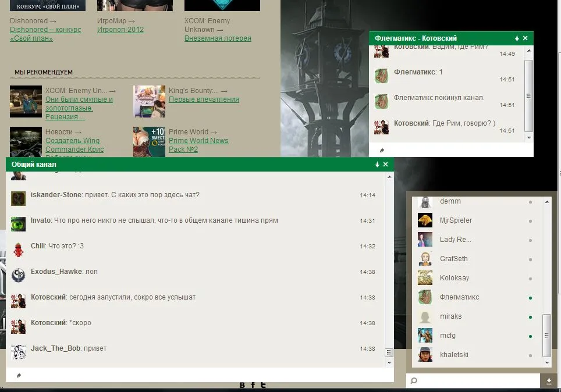Open the VK (В) social icon
Screen dimensions: 561x392
[x=243, y=385]
